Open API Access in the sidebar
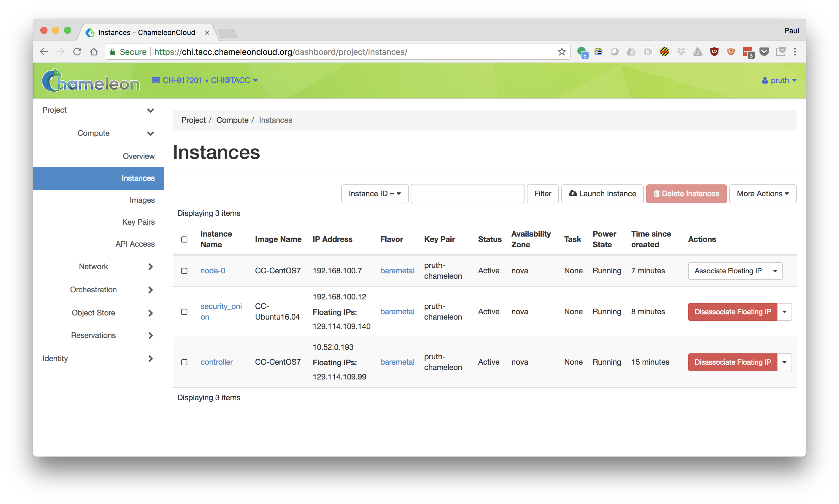The width and height of the screenshot is (839, 504). 135,244
